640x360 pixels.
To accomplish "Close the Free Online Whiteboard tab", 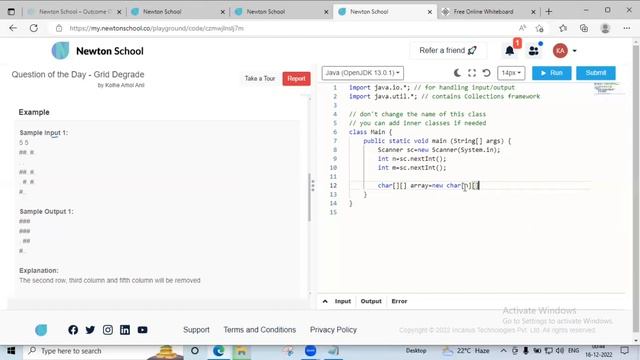I will pyautogui.click(x=533, y=12).
